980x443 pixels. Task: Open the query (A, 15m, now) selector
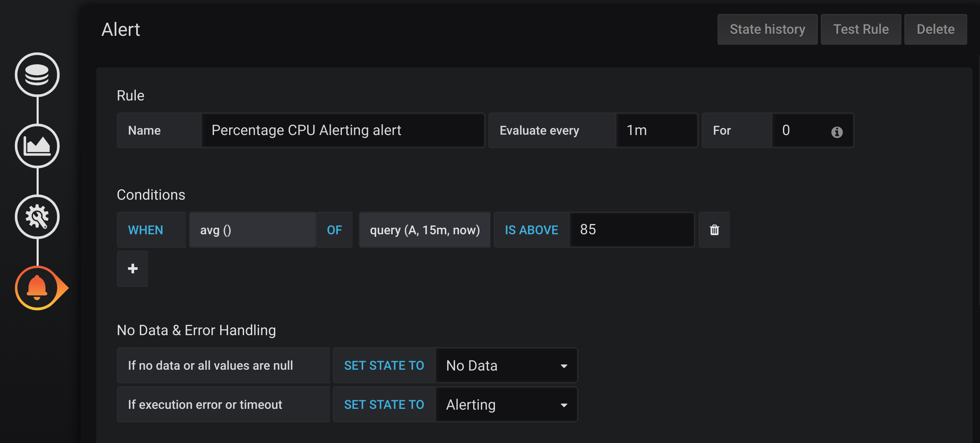pos(425,230)
